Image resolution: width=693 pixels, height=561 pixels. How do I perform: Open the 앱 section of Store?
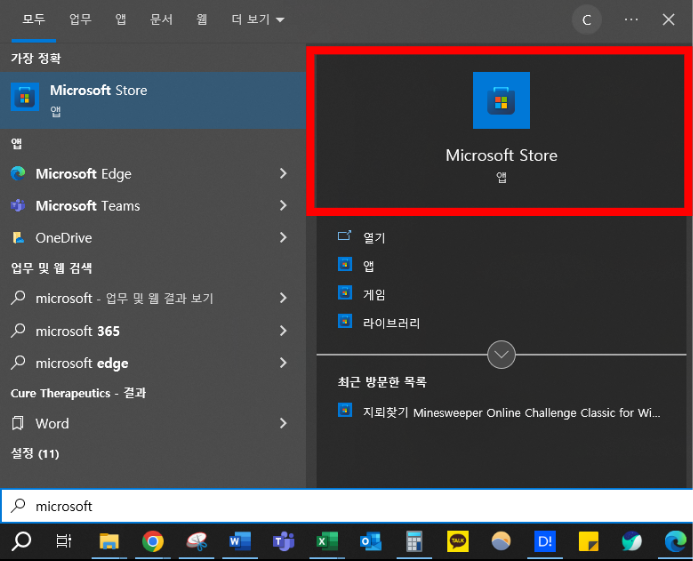[x=368, y=266]
